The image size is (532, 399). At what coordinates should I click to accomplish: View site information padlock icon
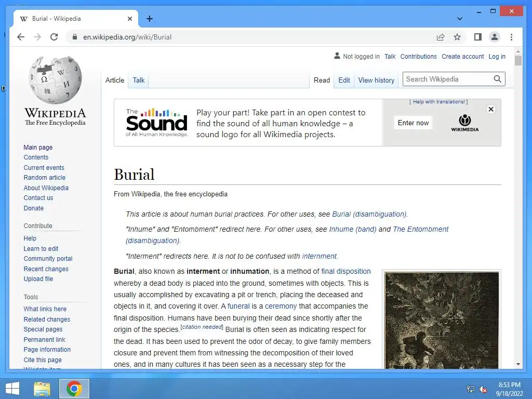[x=75, y=37]
